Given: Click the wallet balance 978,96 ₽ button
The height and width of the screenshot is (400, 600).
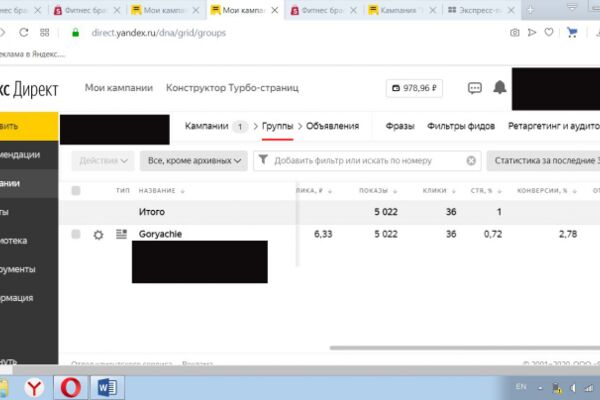Looking at the screenshot, I should [414, 88].
